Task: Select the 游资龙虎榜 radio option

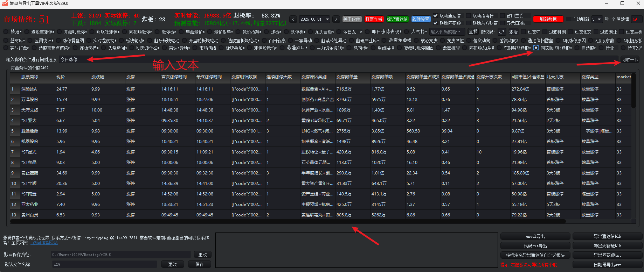Action: (385, 41)
